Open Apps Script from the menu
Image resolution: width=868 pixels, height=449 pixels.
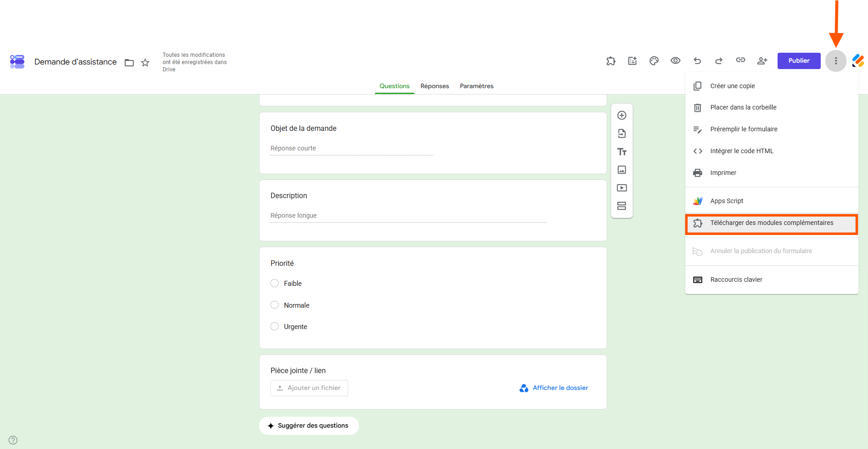(772, 201)
